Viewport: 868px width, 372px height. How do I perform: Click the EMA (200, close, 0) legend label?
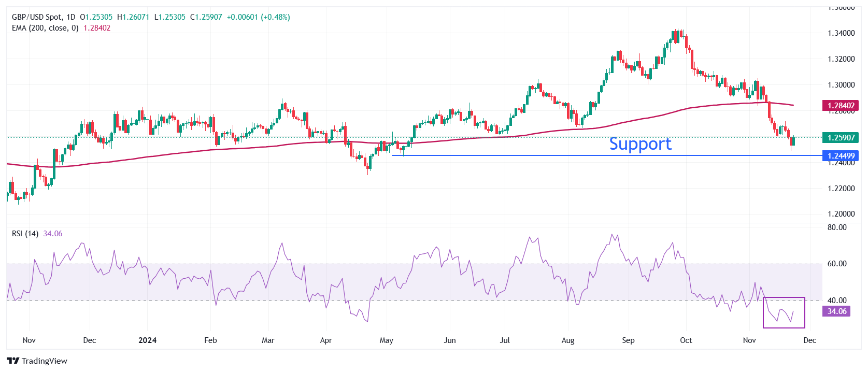[45, 28]
